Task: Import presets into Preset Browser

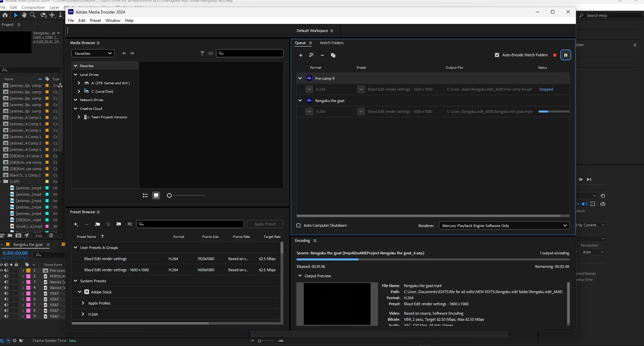Action: click(119, 224)
